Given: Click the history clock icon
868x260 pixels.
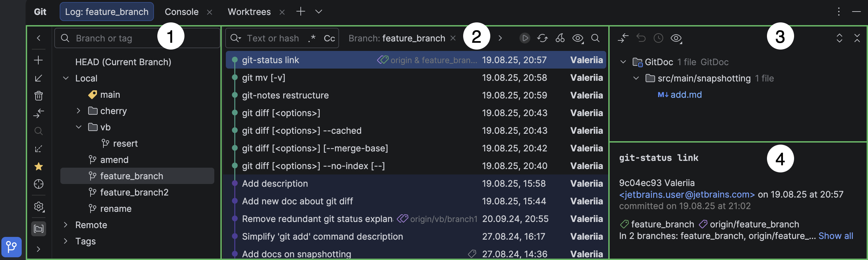Looking at the screenshot, I should (x=658, y=38).
